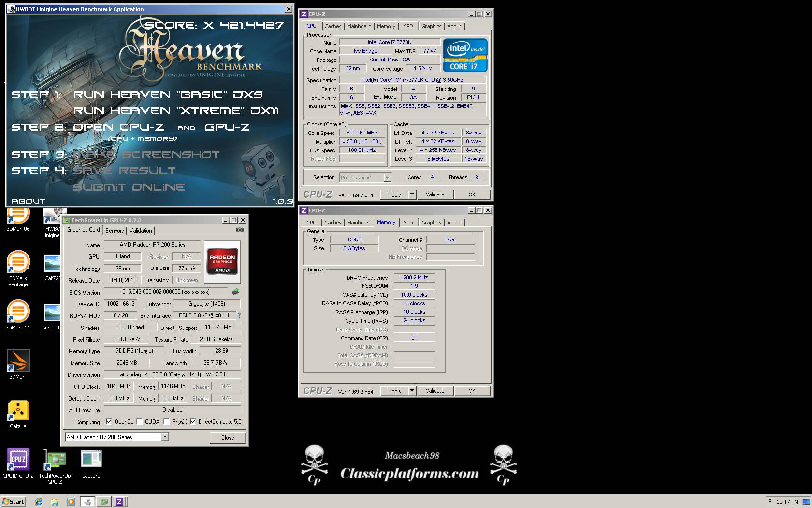Toggle the DirectCompute 5.0 checkbox
Screen dimensions: 812x508
coord(193,422)
